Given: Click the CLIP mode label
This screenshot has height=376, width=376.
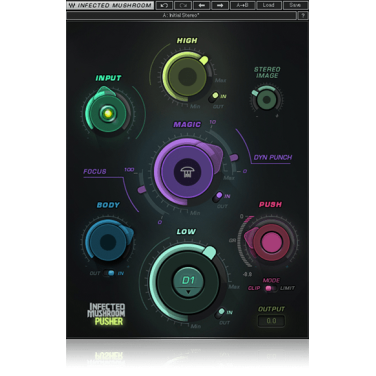Looking at the screenshot, I should 254,288.
